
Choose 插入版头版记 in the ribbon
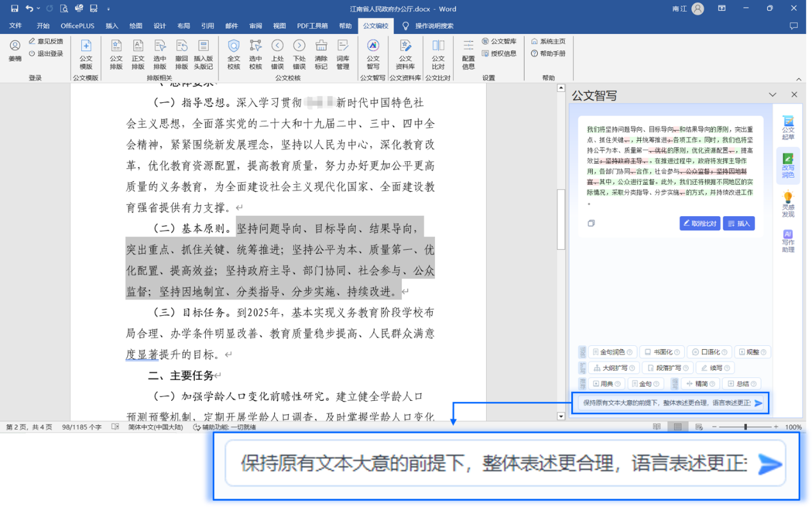click(x=203, y=54)
